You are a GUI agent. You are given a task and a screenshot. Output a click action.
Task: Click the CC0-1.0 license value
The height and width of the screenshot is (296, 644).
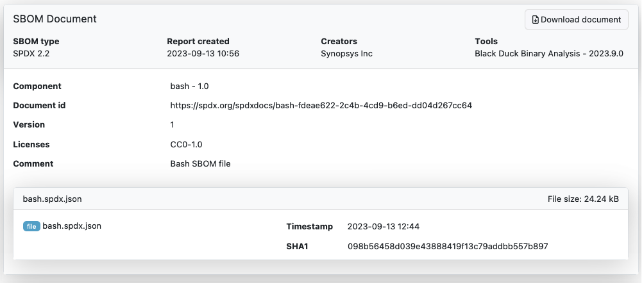pyautogui.click(x=186, y=144)
